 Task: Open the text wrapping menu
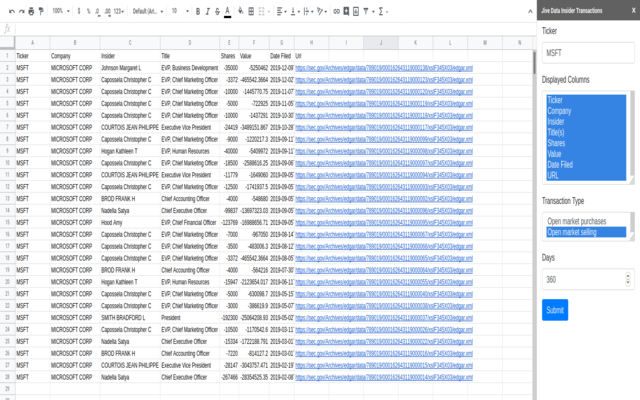click(308, 11)
